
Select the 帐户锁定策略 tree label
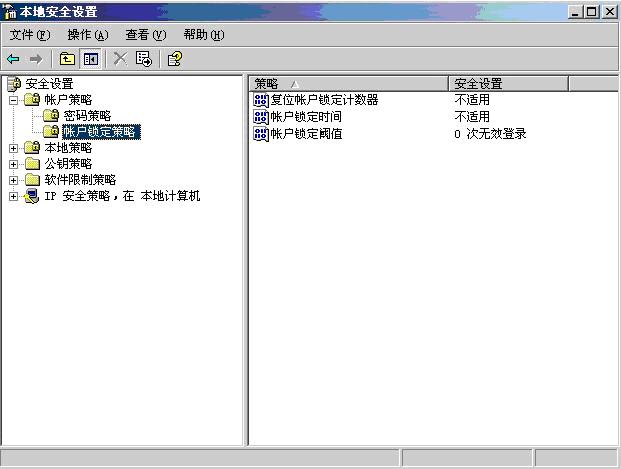point(101,132)
